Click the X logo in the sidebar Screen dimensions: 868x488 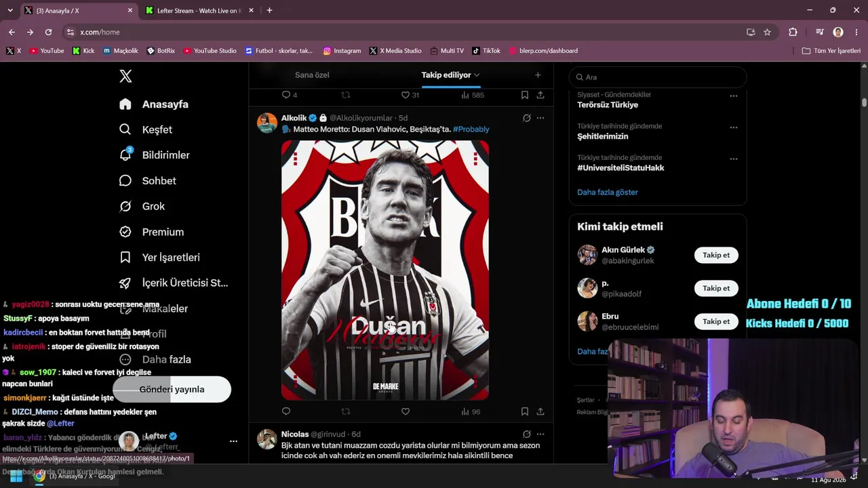pyautogui.click(x=125, y=76)
